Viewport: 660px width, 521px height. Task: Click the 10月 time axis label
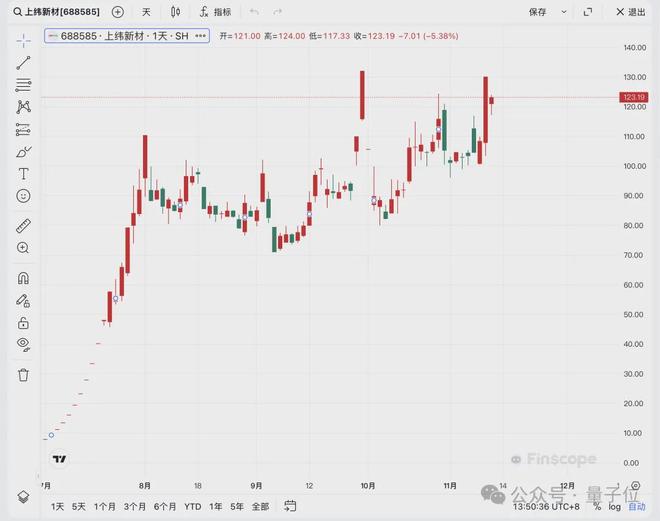pos(367,486)
